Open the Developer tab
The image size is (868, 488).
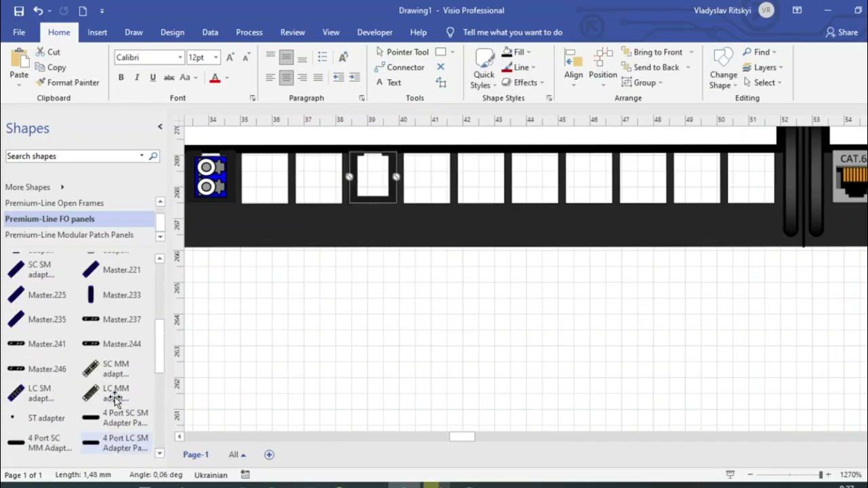click(x=374, y=32)
